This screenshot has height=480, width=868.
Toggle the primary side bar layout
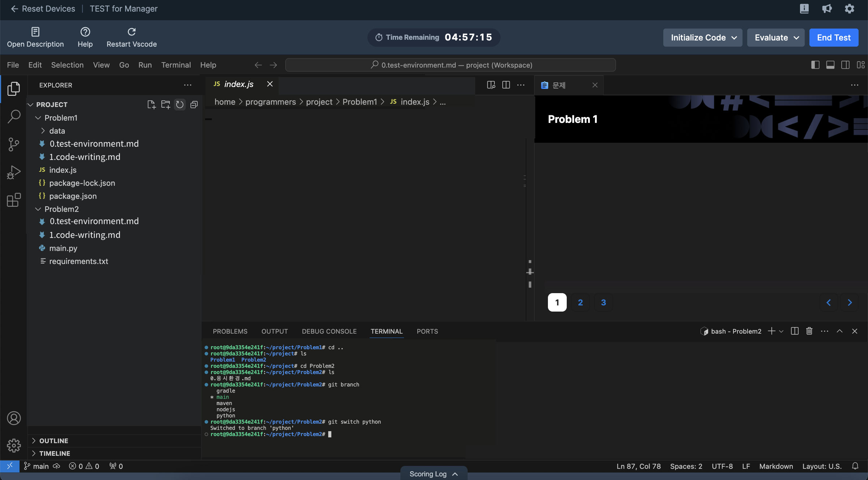[x=815, y=65]
